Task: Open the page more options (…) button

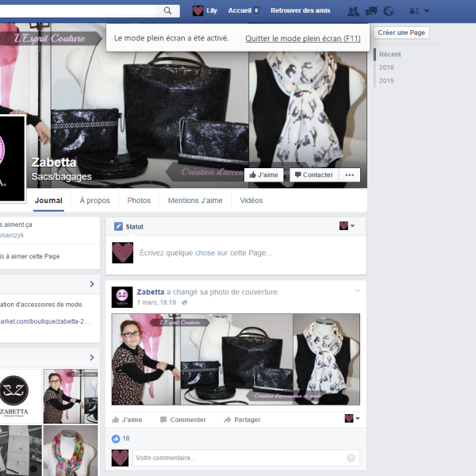Action: tap(350, 175)
